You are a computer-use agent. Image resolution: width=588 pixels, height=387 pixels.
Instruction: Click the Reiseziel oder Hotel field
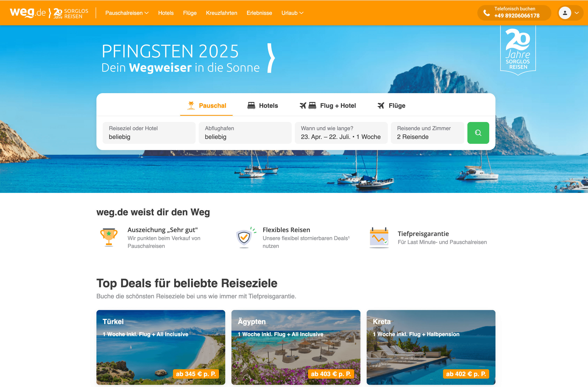click(x=149, y=133)
